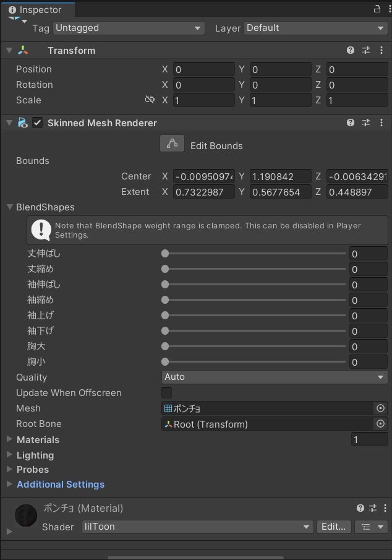This screenshot has width=392, height=560.
Task: Switch to the Inspector tab
Action: 38,9
